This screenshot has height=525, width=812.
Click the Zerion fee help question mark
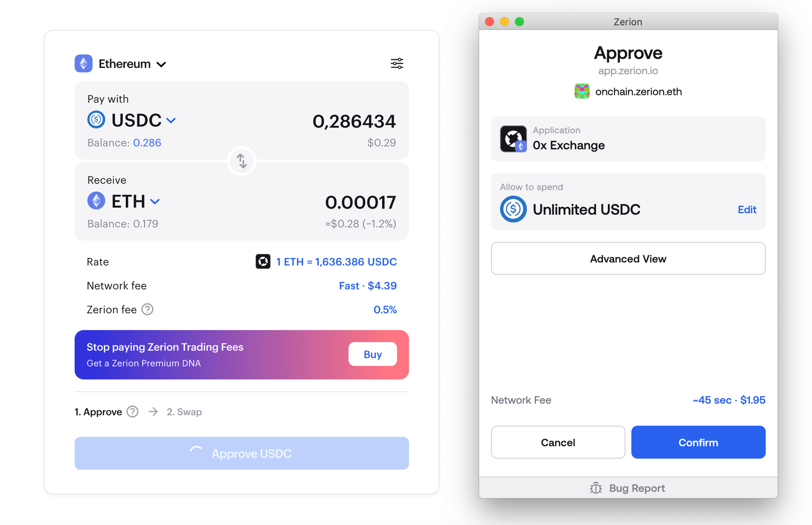click(150, 309)
